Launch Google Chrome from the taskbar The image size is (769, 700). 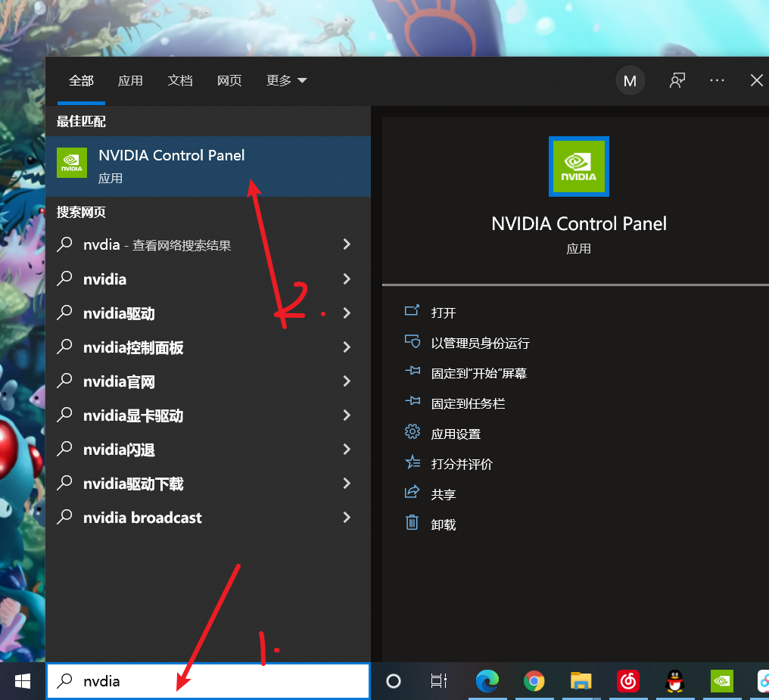(534, 681)
